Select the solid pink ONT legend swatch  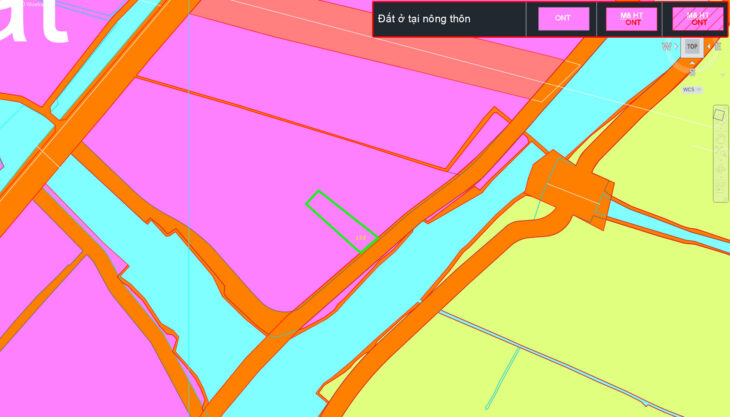pyautogui.click(x=563, y=19)
